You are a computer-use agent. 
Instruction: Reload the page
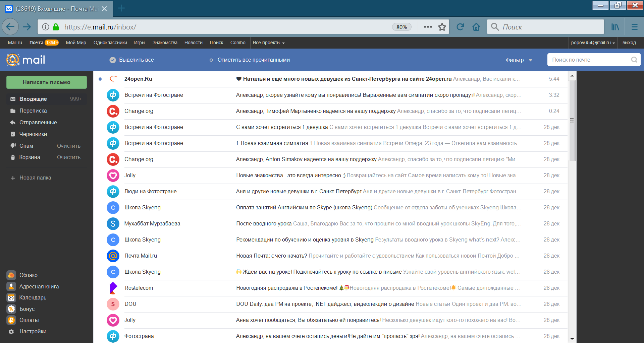point(460,27)
